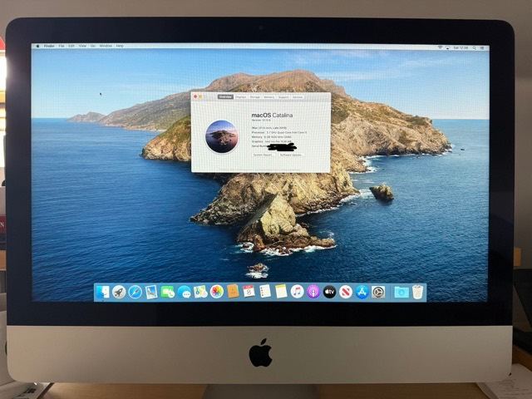Switch to the Displays tab
The height and width of the screenshot is (399, 532).
point(241,97)
